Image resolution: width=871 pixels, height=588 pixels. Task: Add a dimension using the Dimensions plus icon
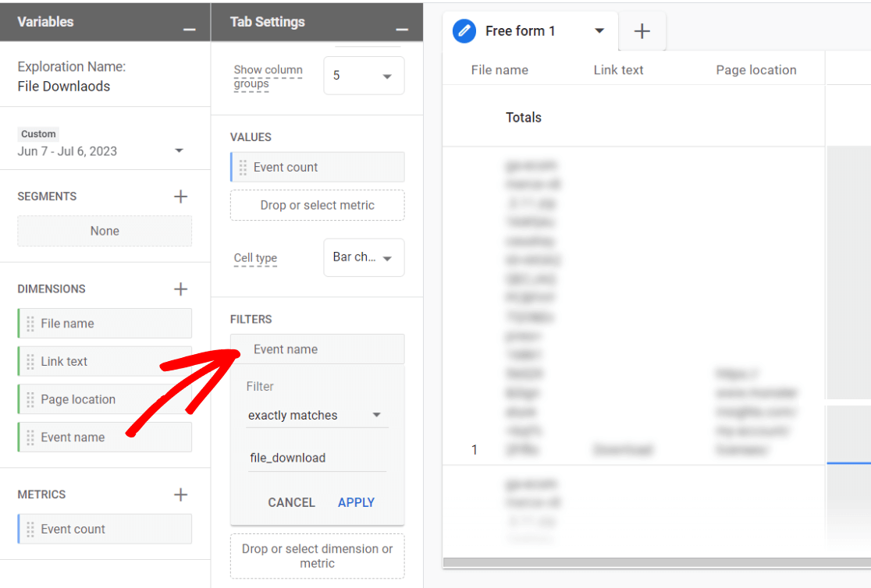pyautogui.click(x=180, y=289)
